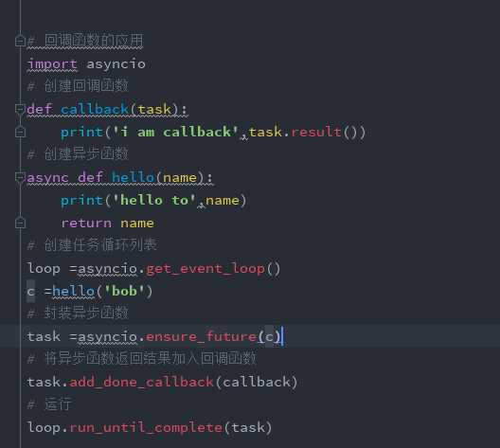Image resolution: width=500 pixels, height=448 pixels.
Task: Click the comment '# 创建异步函数'
Action: coord(78,154)
